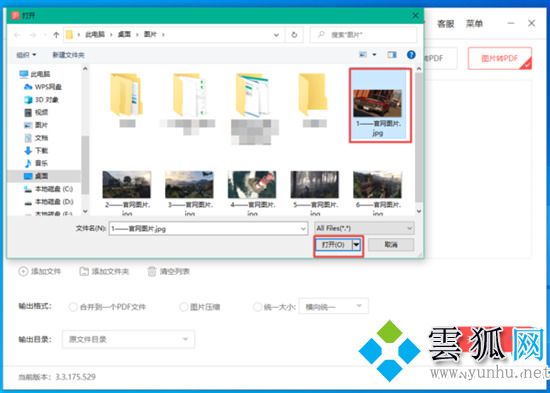550x393 pixels.
Task: Open the 输出目录 原文件目录 dropdown
Action: pyautogui.click(x=128, y=339)
